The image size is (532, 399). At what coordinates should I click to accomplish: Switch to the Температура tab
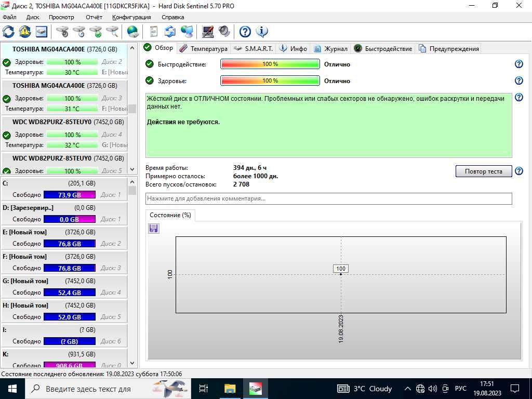click(x=203, y=48)
